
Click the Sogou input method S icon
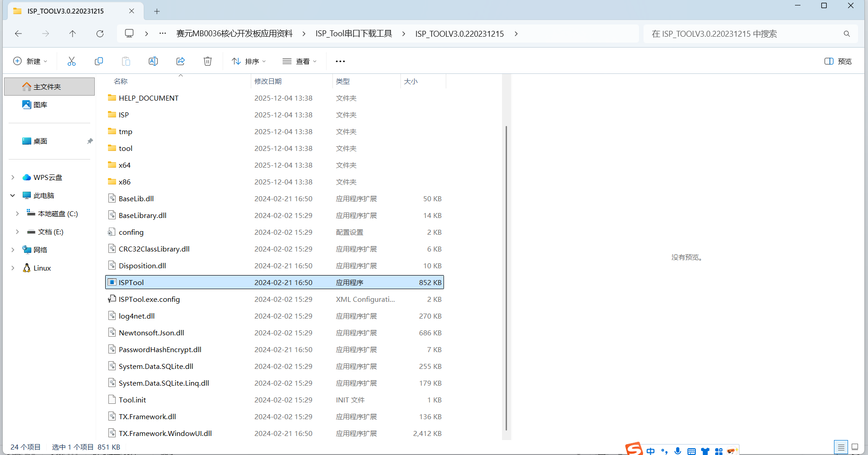pyautogui.click(x=634, y=449)
